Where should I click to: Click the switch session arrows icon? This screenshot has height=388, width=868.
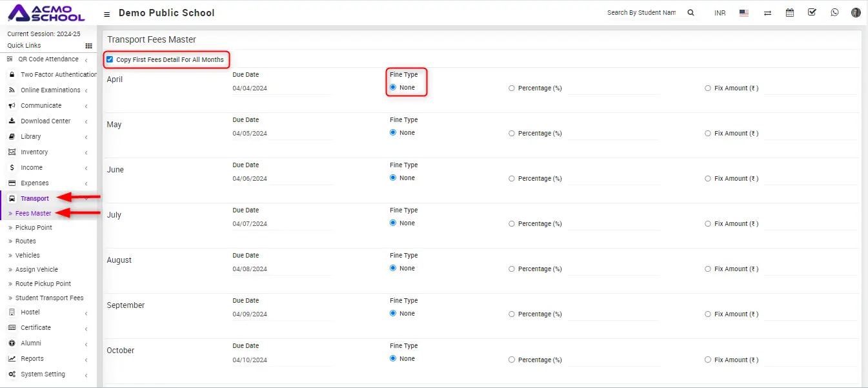click(x=767, y=13)
